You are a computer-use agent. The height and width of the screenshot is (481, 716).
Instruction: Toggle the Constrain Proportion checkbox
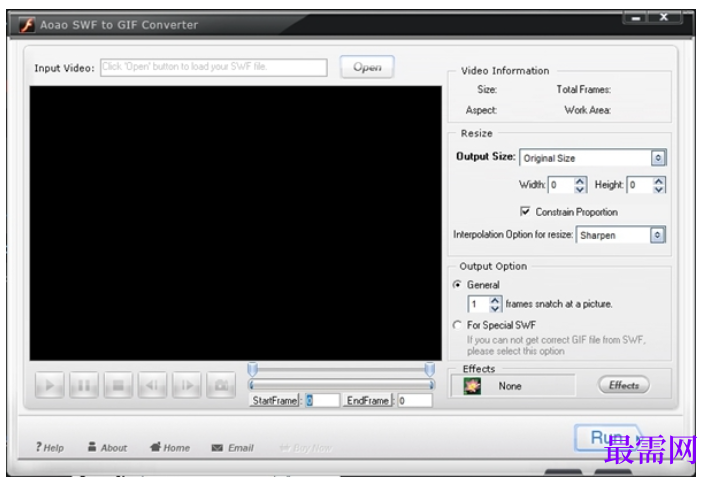point(525,211)
